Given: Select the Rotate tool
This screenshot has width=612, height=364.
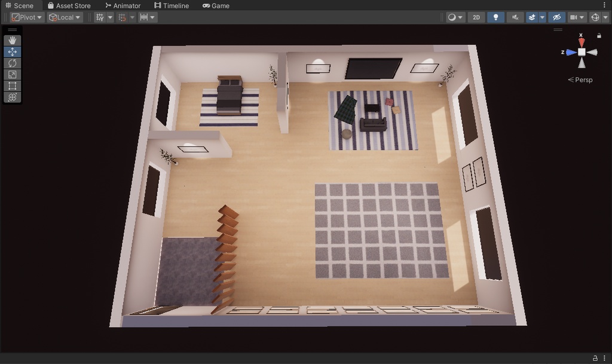Looking at the screenshot, I should point(12,63).
